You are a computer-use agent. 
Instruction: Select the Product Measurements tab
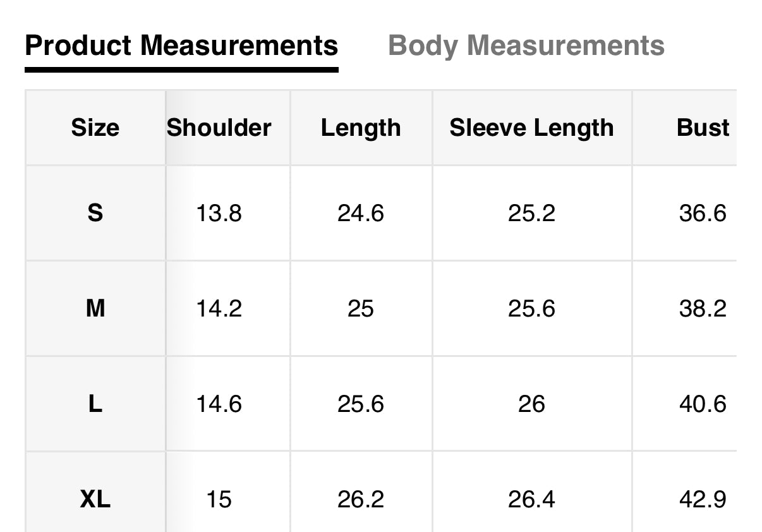(181, 46)
